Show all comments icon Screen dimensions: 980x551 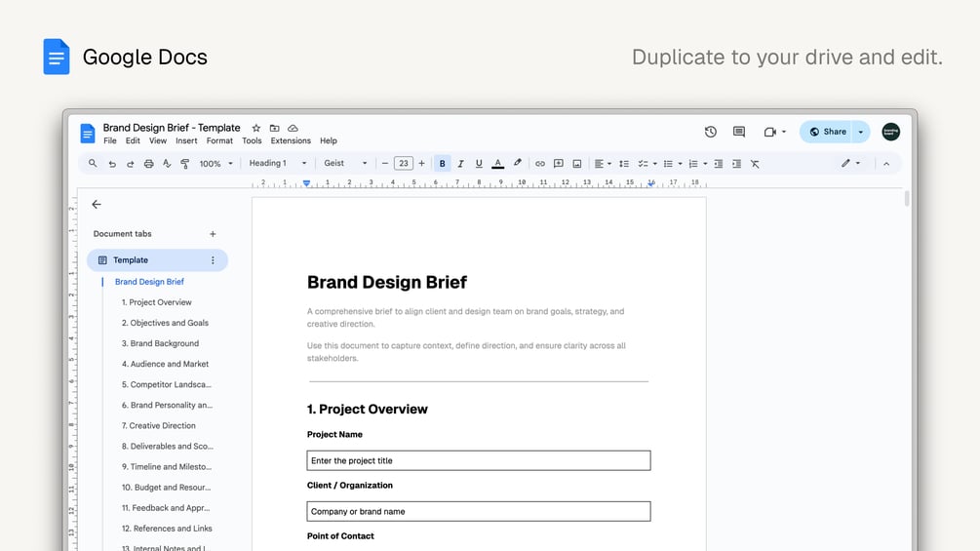739,132
